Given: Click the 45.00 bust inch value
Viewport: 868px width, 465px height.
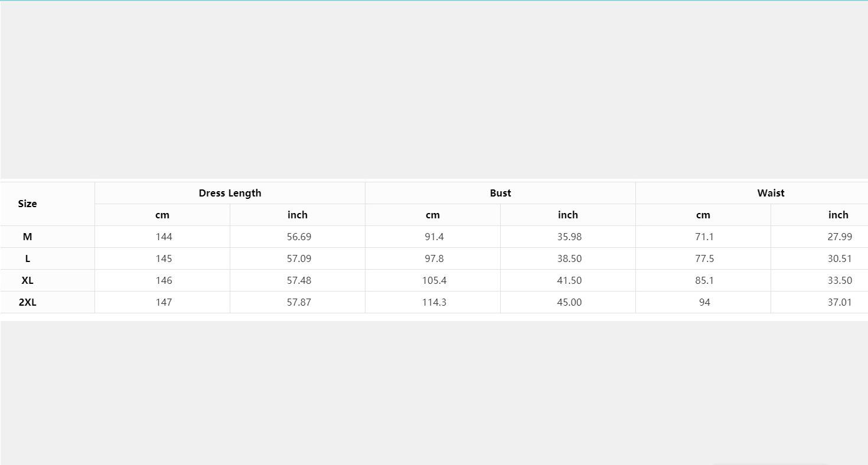Looking at the screenshot, I should pyautogui.click(x=569, y=302).
